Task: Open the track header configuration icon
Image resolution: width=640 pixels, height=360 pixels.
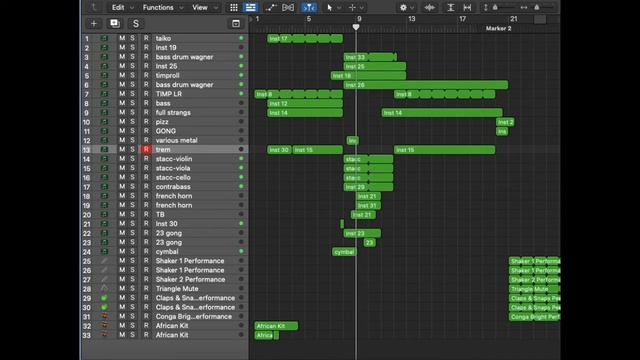Action: [236, 24]
